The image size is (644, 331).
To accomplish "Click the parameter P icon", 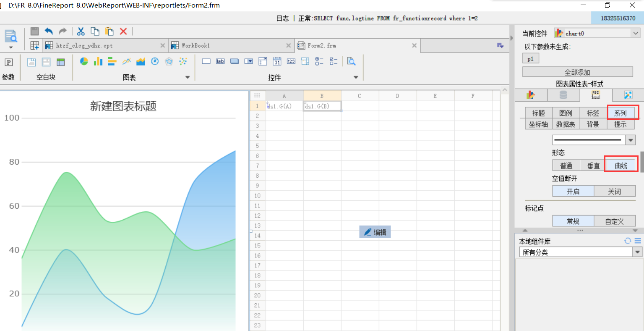I will pyautogui.click(x=8, y=62).
